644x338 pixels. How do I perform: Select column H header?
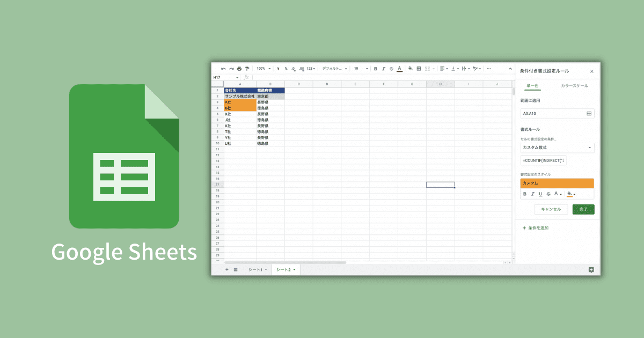440,84
